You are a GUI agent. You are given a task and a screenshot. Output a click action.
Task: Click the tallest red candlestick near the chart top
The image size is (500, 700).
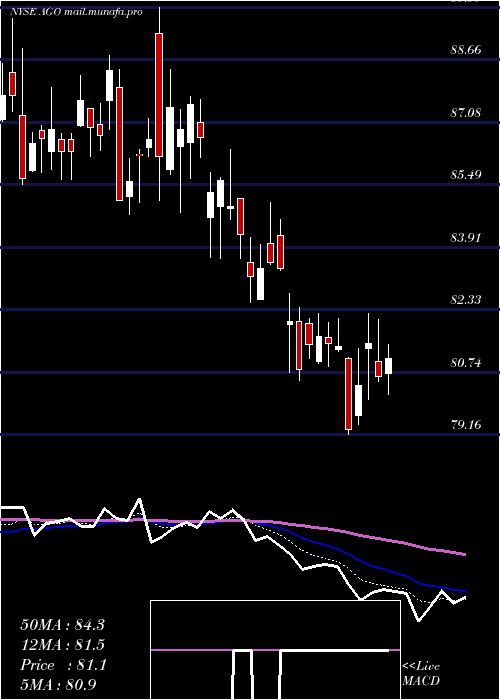[x=159, y=95]
